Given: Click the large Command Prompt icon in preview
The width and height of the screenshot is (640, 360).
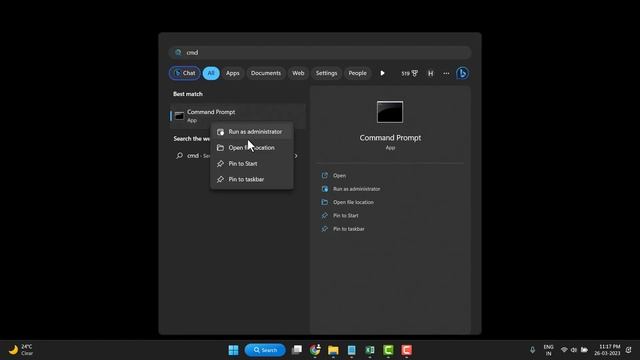Looking at the screenshot, I should click(x=390, y=112).
